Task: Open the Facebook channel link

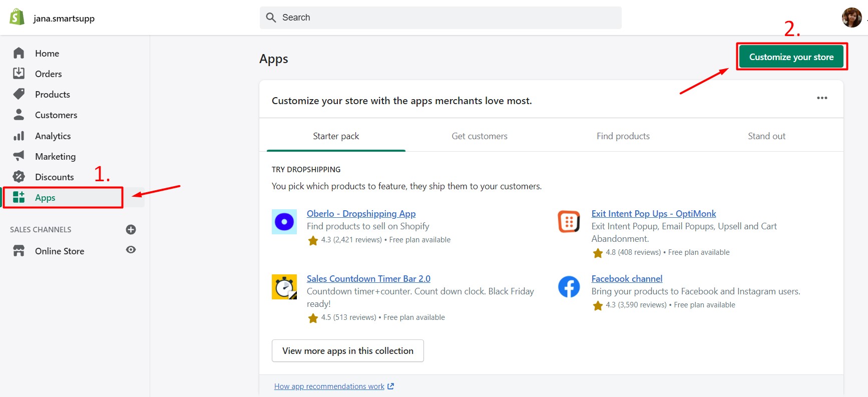Action: point(627,278)
